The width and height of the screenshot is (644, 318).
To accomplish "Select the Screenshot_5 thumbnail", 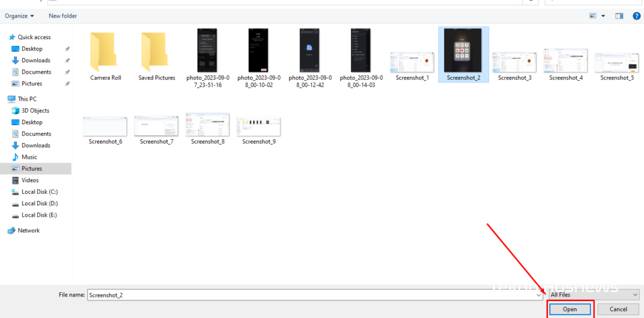I will (616, 64).
